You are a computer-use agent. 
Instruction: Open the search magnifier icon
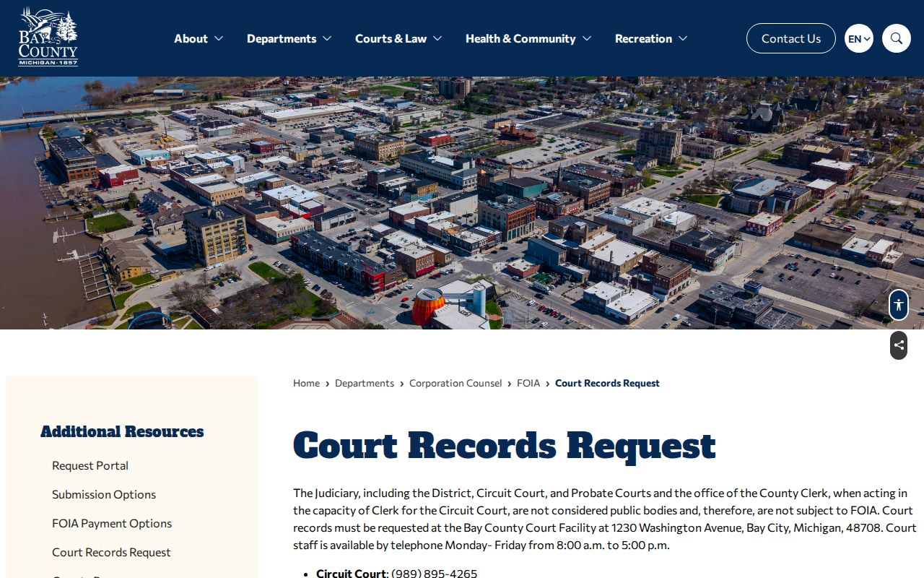pyautogui.click(x=897, y=38)
